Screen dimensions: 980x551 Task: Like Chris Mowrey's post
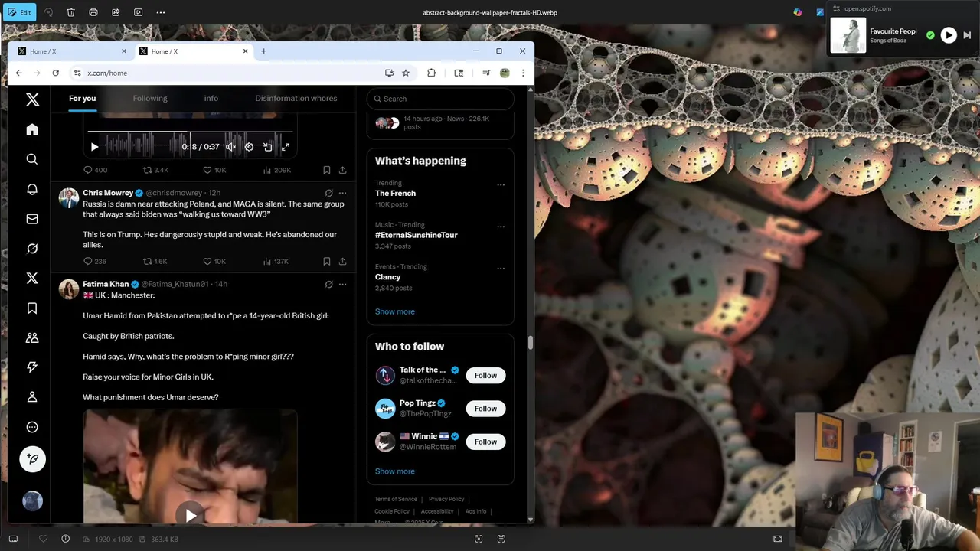pyautogui.click(x=207, y=262)
